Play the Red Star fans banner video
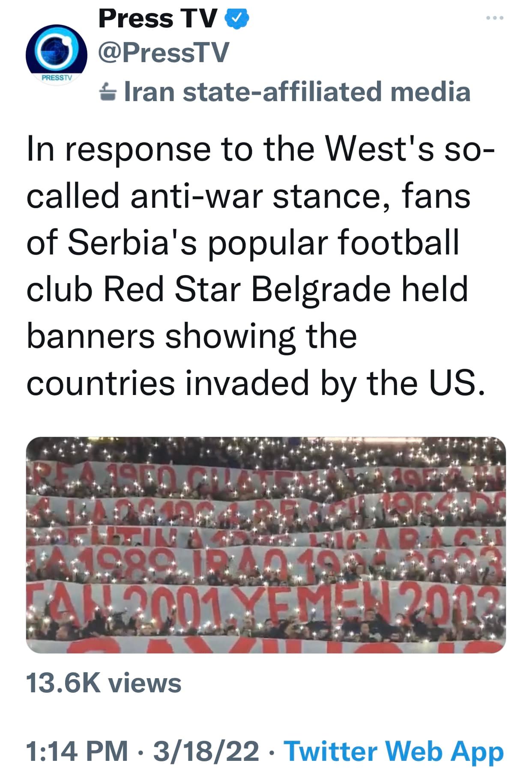Image resolution: width=532 pixels, height=781 pixels. 266,545
